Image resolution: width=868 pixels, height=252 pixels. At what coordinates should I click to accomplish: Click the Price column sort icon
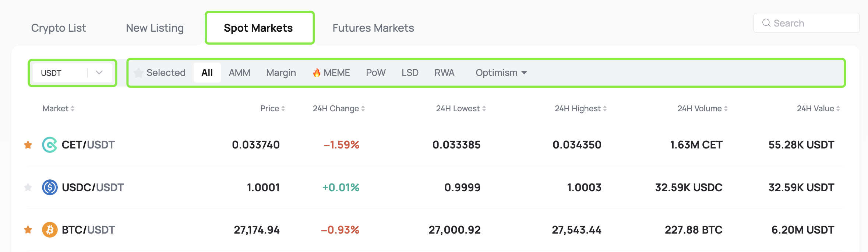click(x=283, y=108)
